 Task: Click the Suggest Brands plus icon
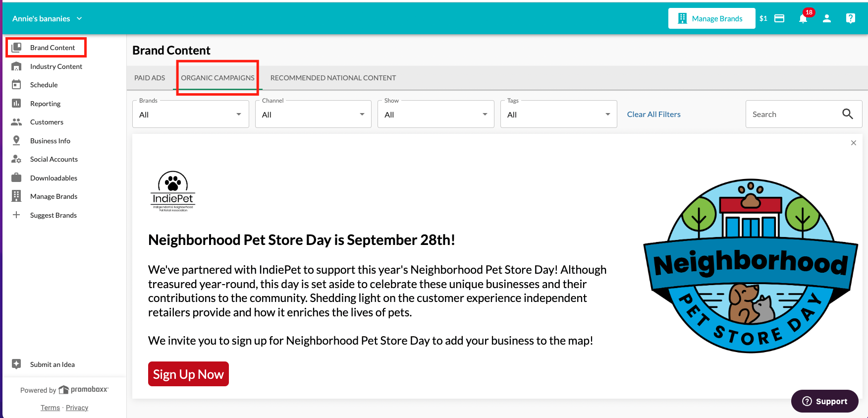click(x=16, y=215)
